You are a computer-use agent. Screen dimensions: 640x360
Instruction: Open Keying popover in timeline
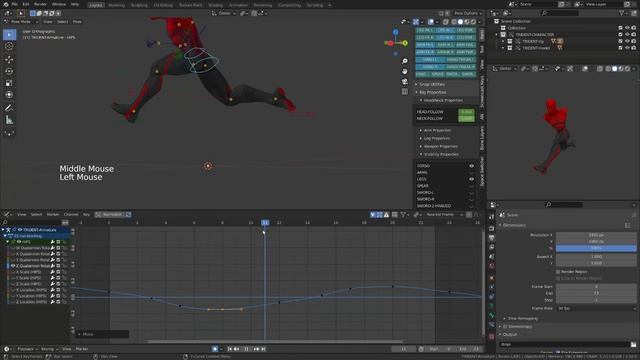click(x=49, y=349)
